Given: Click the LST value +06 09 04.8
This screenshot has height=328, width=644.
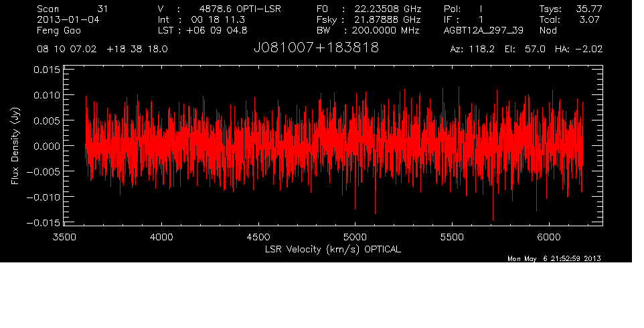Looking at the screenshot, I should [x=216, y=30].
